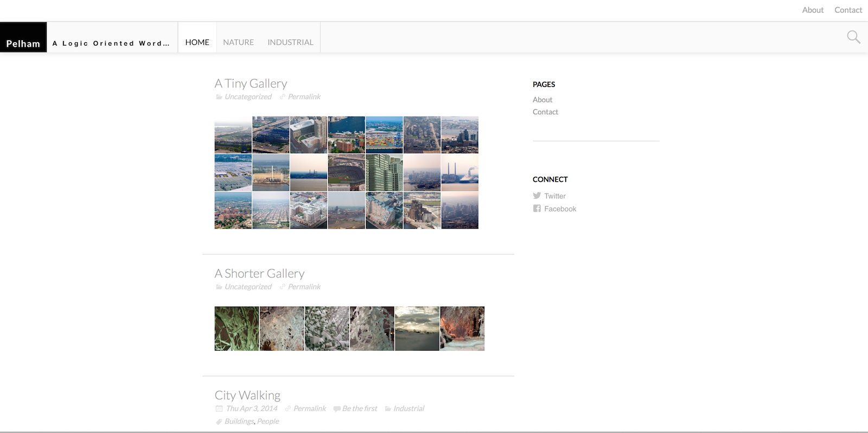Go to the INDUSTRIAL menu item
Image resolution: width=868 pixels, height=433 pixels.
290,42
